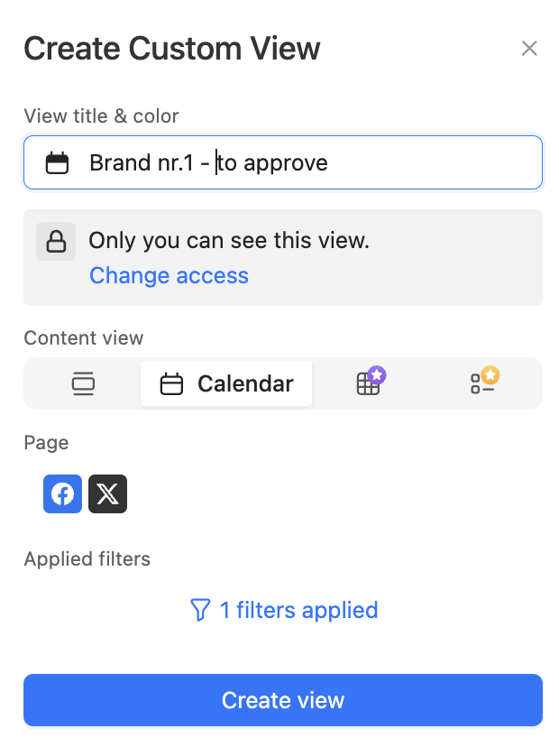
Task: Click into the view title text field
Action: coord(307,163)
